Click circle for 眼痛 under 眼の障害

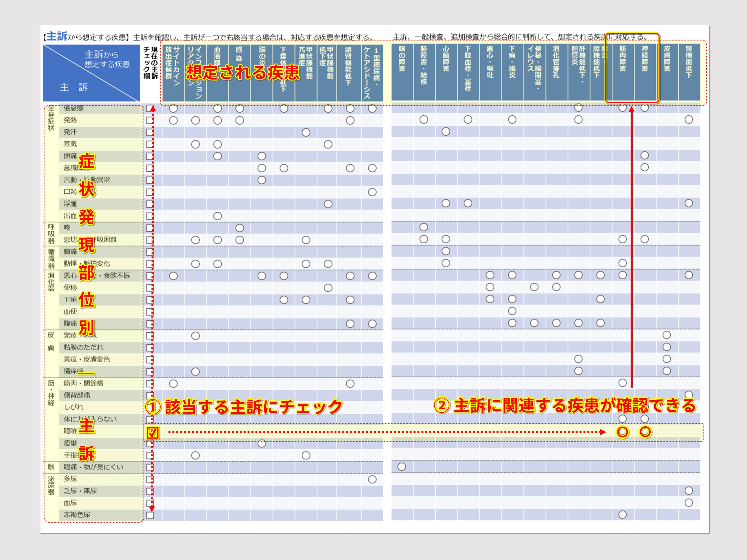(401, 467)
